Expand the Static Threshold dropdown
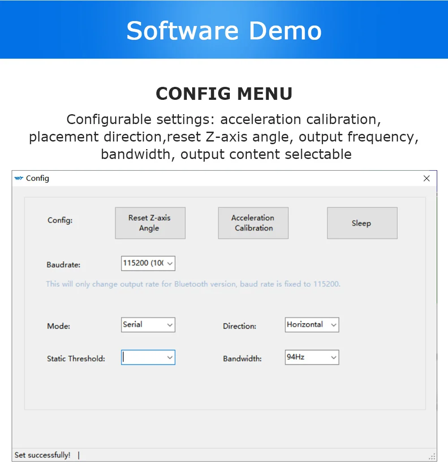Screen dimensions: 448x476 (148, 357)
